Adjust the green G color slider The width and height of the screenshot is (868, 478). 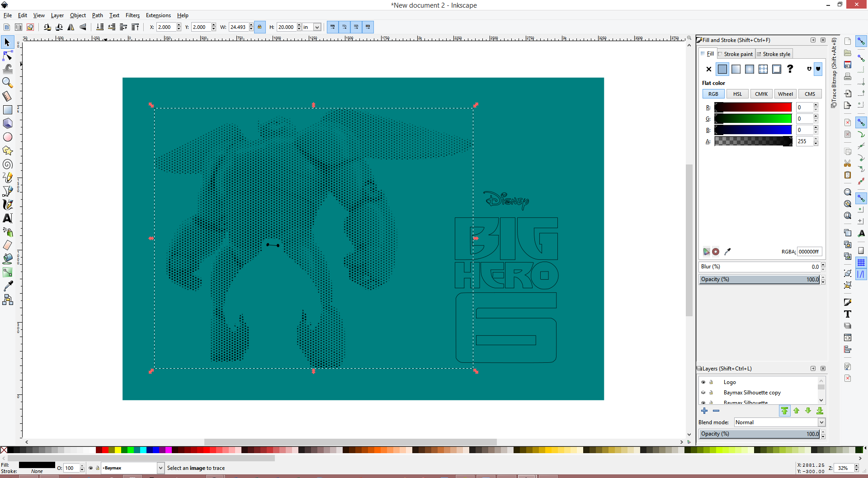click(753, 118)
